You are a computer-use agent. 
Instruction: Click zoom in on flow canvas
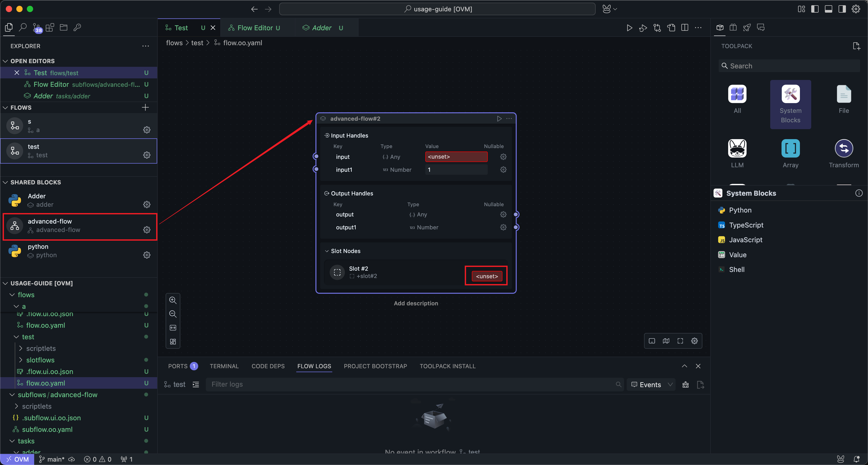(173, 300)
